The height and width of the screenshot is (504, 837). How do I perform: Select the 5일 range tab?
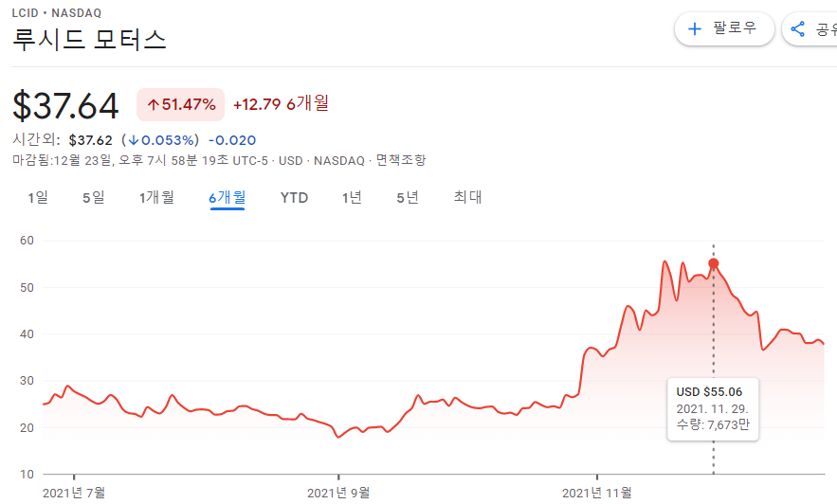point(94,198)
